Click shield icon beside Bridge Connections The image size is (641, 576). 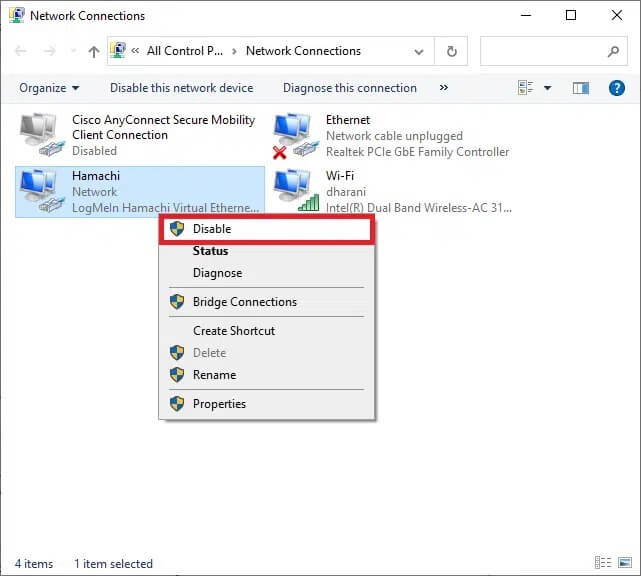177,302
